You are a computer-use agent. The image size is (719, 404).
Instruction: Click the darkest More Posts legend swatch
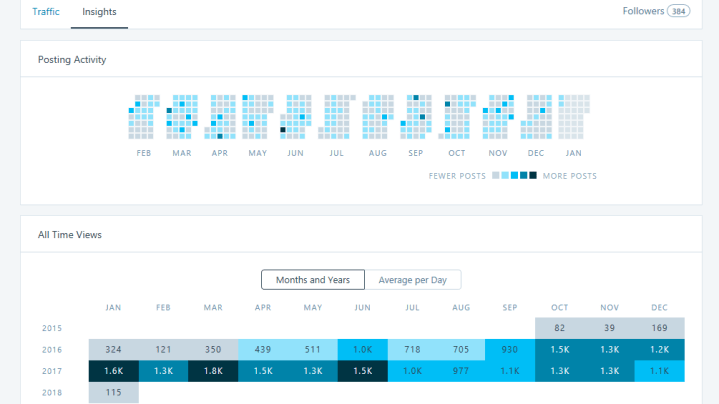coord(533,176)
